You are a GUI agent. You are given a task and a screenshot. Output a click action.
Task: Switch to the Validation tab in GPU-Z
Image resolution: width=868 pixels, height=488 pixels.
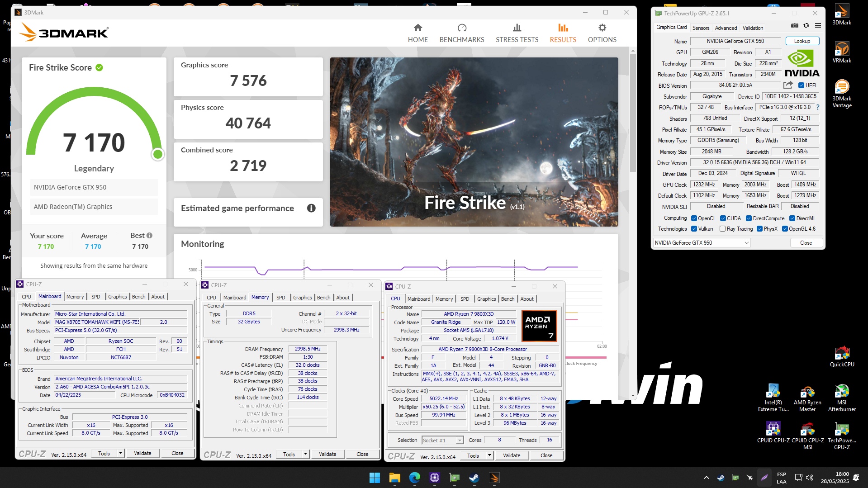[x=753, y=28]
